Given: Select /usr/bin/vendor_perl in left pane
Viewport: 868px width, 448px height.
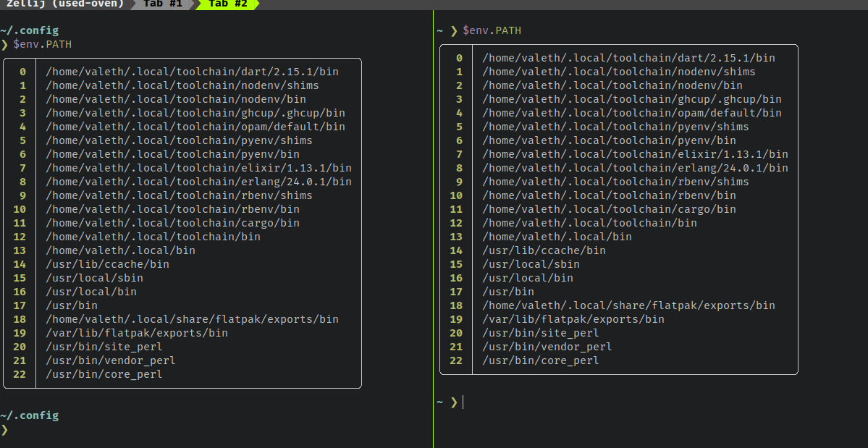Looking at the screenshot, I should [111, 360].
